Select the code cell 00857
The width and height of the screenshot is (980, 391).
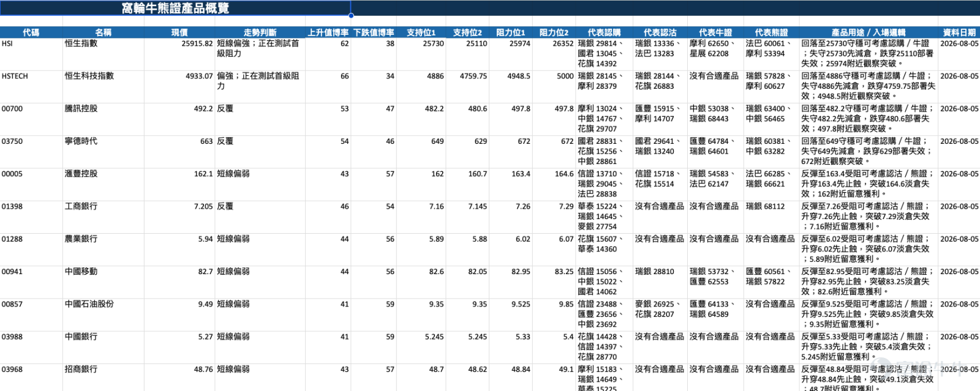pyautogui.click(x=31, y=315)
